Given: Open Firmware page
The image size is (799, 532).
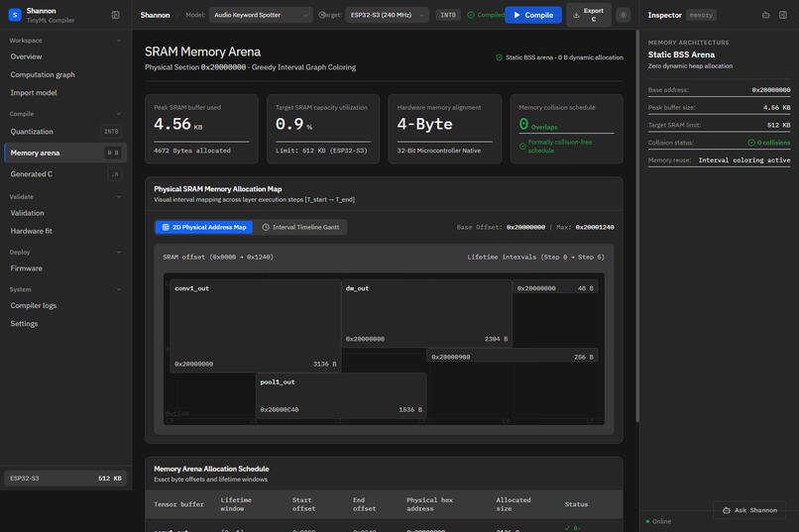Looking at the screenshot, I should 65,268.
